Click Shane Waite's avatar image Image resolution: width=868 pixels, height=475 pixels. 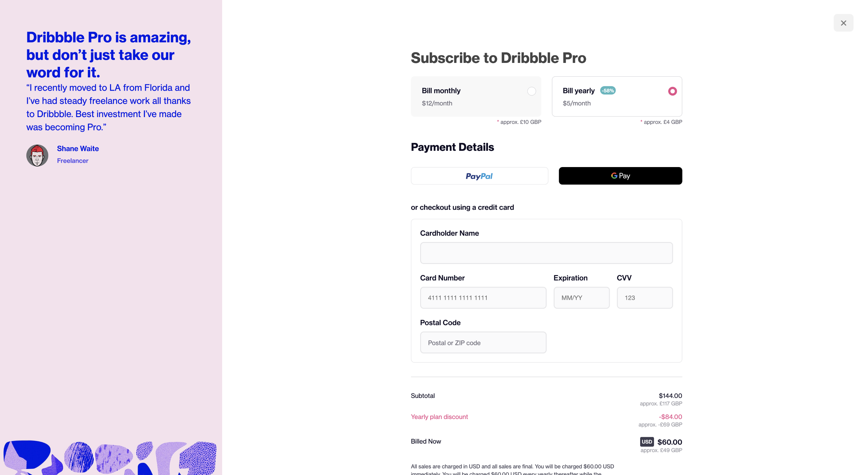[37, 156]
